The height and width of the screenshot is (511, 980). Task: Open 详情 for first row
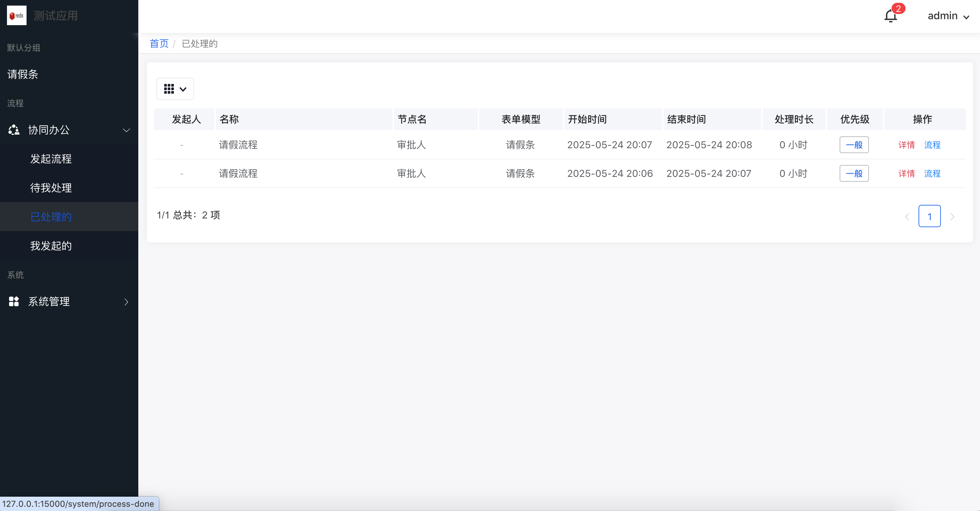(906, 145)
